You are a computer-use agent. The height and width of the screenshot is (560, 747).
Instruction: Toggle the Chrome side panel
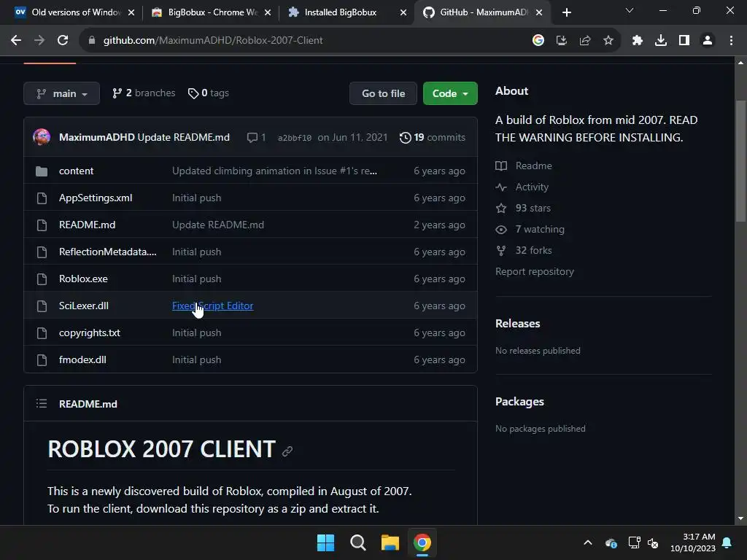(684, 41)
